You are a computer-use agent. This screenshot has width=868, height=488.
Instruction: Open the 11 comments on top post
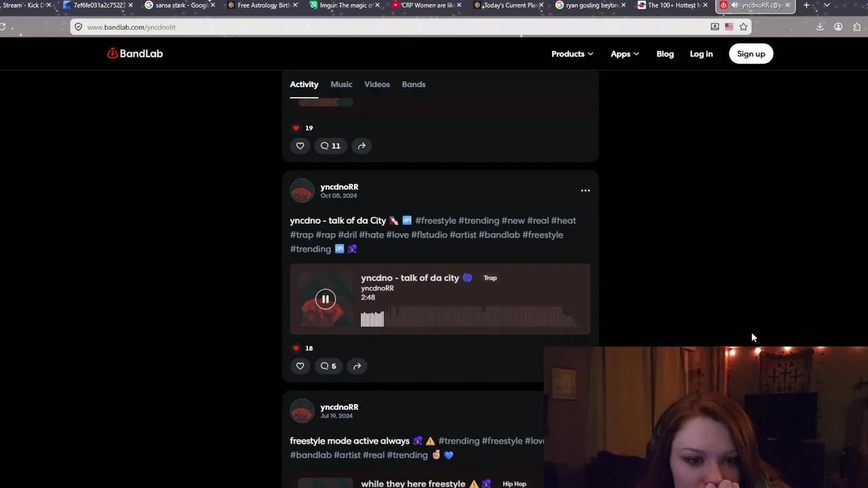pyautogui.click(x=330, y=146)
